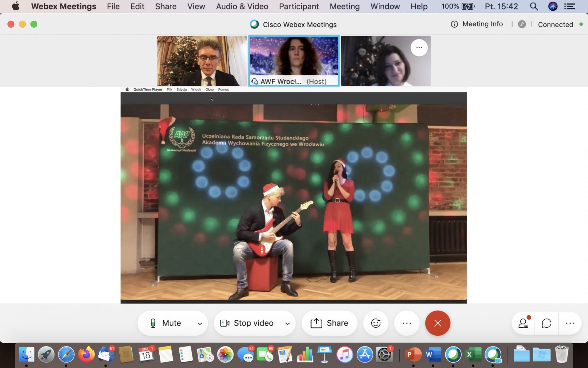Expand the video options chevron next to Stop video

[x=288, y=324]
